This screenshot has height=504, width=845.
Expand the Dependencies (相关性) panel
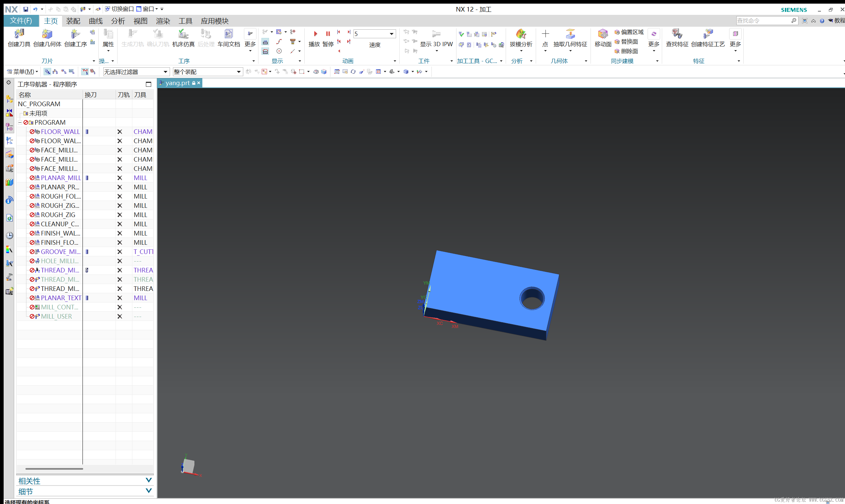click(149, 481)
